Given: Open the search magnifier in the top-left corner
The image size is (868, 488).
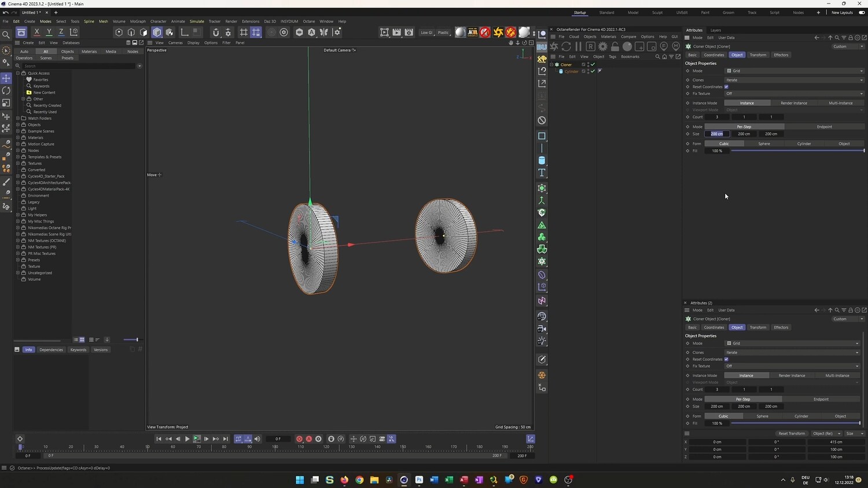Looking at the screenshot, I should coord(6,35).
